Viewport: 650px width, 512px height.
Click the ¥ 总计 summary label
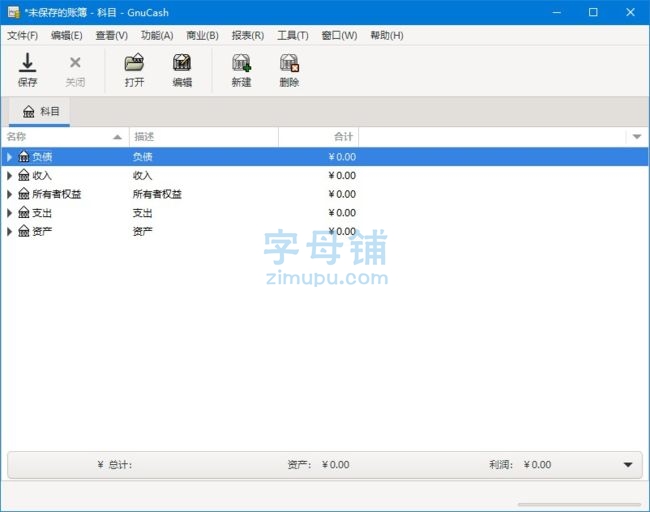click(115, 465)
